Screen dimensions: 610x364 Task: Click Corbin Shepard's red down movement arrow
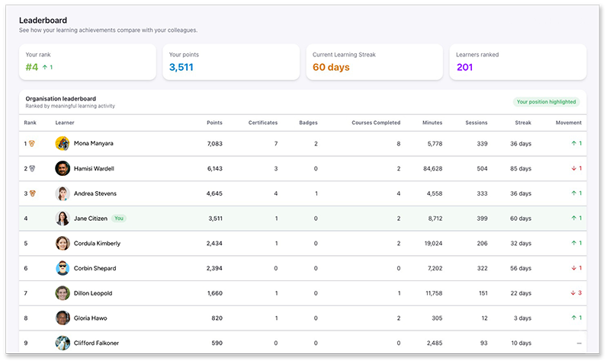click(573, 268)
